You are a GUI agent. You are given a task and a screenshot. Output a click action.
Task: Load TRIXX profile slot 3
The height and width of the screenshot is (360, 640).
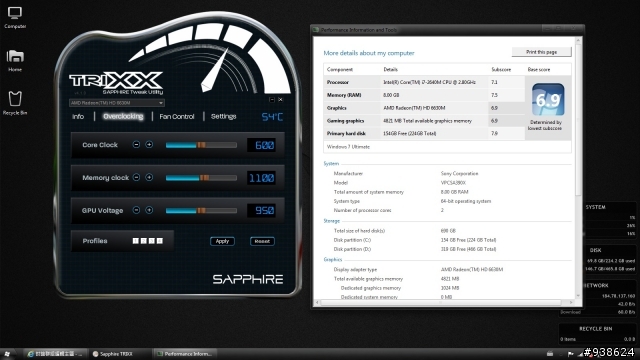pyautogui.click(x=151, y=241)
